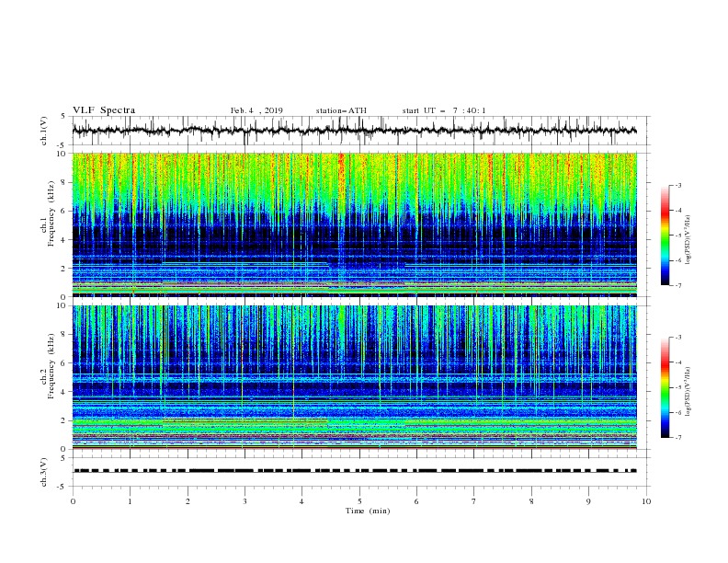Click the 'start UT = 7 :40: 1' text

click(x=444, y=110)
